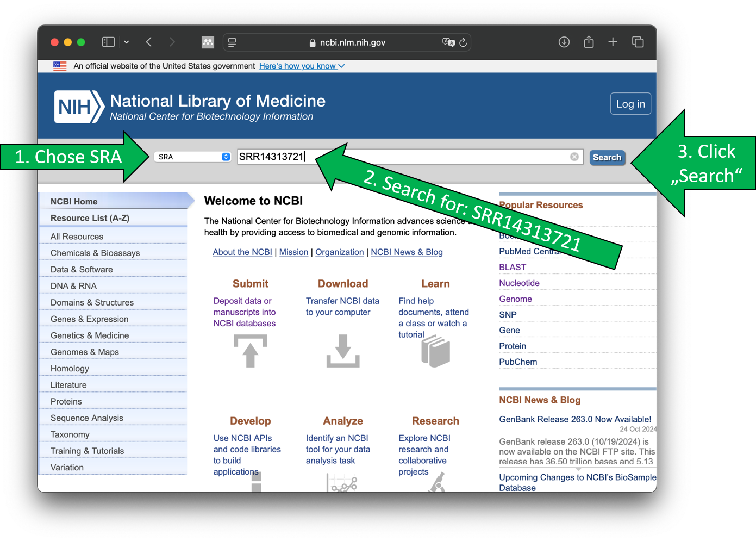This screenshot has height=541, width=756.
Task: Select All Resources in sidebar
Action: pyautogui.click(x=77, y=237)
